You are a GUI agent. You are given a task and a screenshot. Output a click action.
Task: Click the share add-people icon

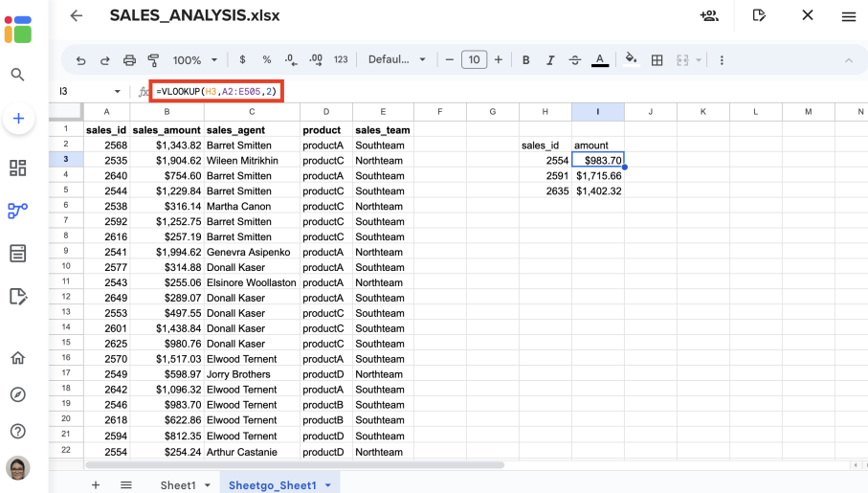(709, 15)
